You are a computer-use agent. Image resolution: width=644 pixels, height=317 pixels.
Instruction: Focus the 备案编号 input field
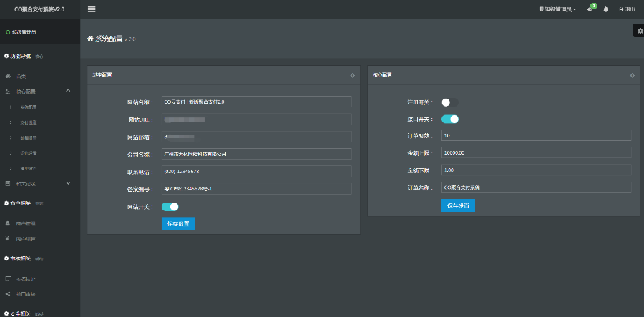257,189
